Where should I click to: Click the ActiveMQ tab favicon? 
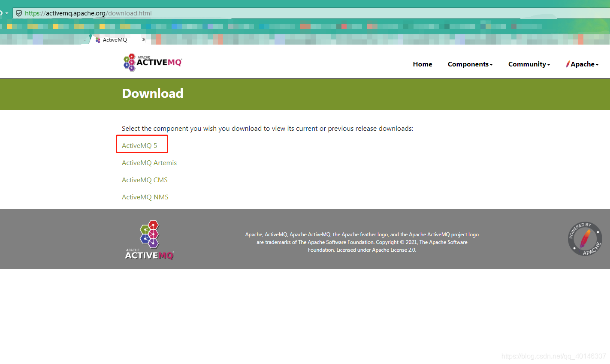(98, 39)
